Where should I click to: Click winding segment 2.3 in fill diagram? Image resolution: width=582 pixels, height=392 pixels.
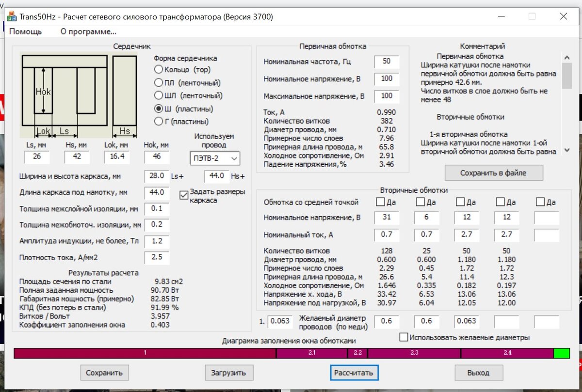pyautogui.click(x=414, y=353)
